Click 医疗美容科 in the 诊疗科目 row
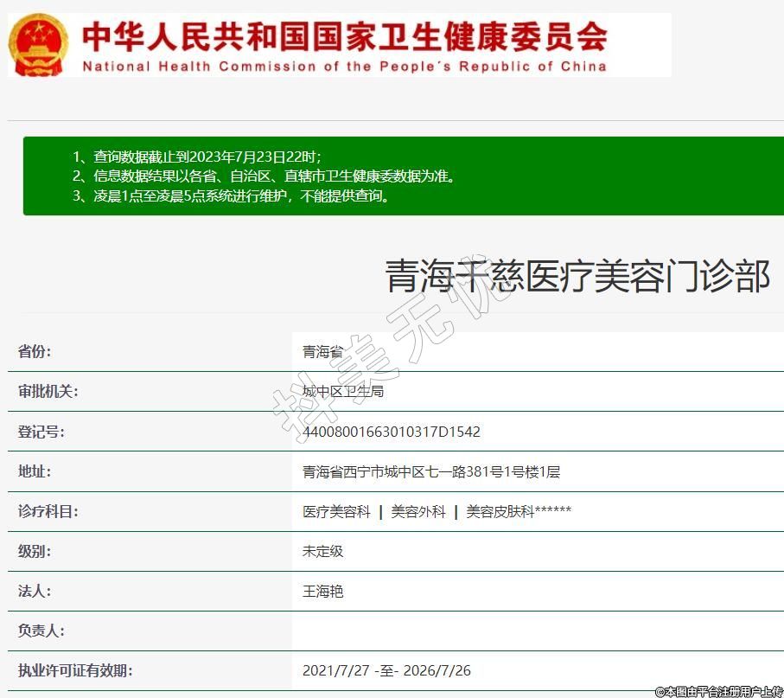The width and height of the screenshot is (784, 698). click(336, 511)
